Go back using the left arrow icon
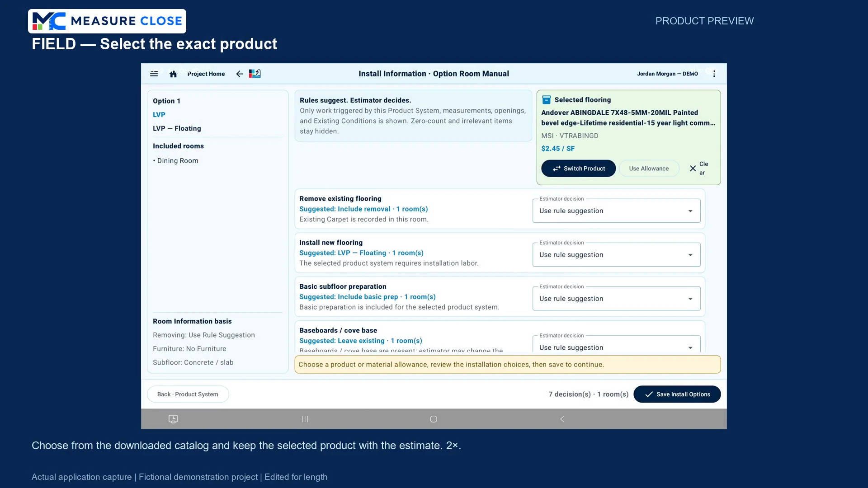Image resolution: width=868 pixels, height=488 pixels. click(x=240, y=74)
